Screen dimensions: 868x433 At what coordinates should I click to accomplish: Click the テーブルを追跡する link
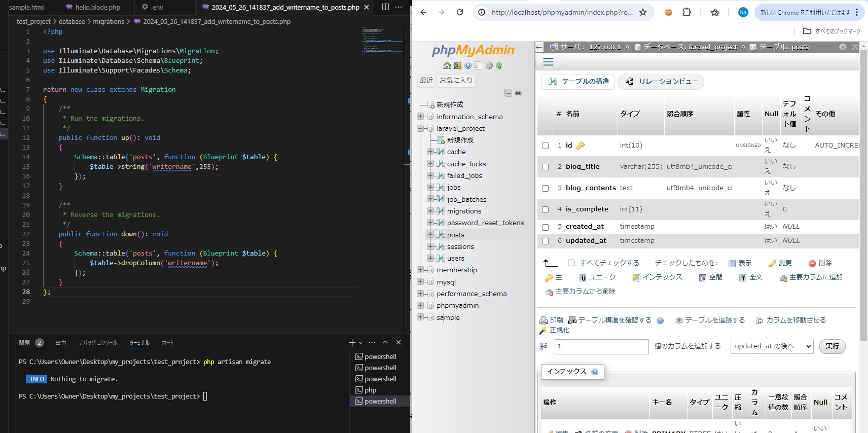[x=714, y=320]
